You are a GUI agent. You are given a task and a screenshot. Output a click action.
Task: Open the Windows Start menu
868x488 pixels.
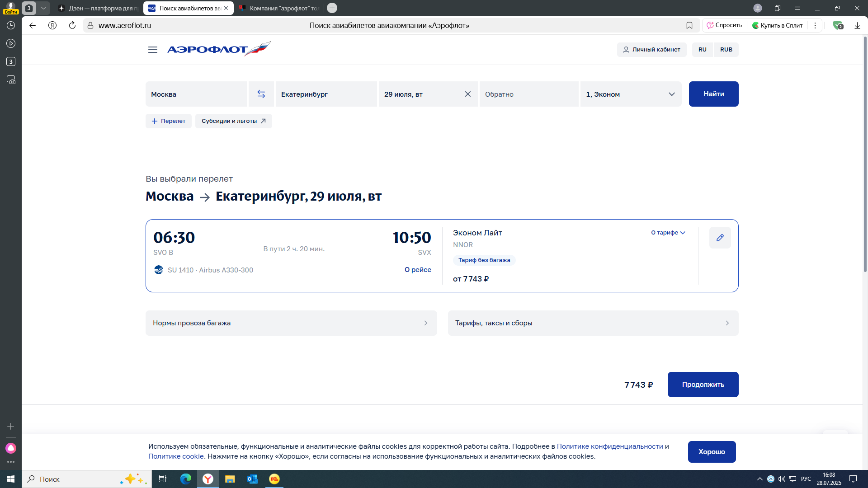coord(11,479)
